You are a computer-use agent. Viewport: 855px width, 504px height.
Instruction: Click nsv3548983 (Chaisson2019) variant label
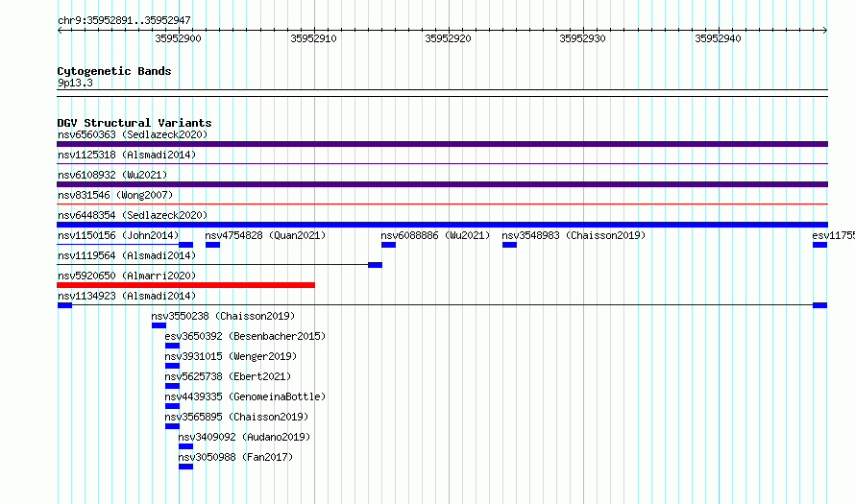[x=574, y=235]
